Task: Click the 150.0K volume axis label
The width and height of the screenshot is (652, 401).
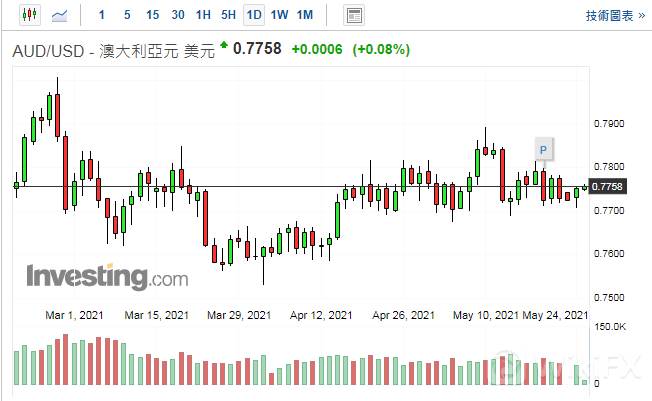Action: coord(610,327)
